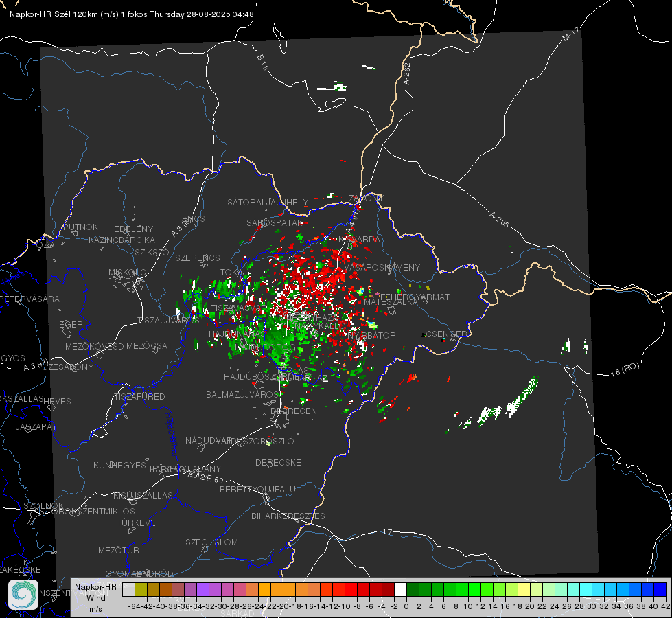Screen dimensions: 672x618
Task: Click the KISÚJSZÁLLÁS label
Action: (143, 495)
